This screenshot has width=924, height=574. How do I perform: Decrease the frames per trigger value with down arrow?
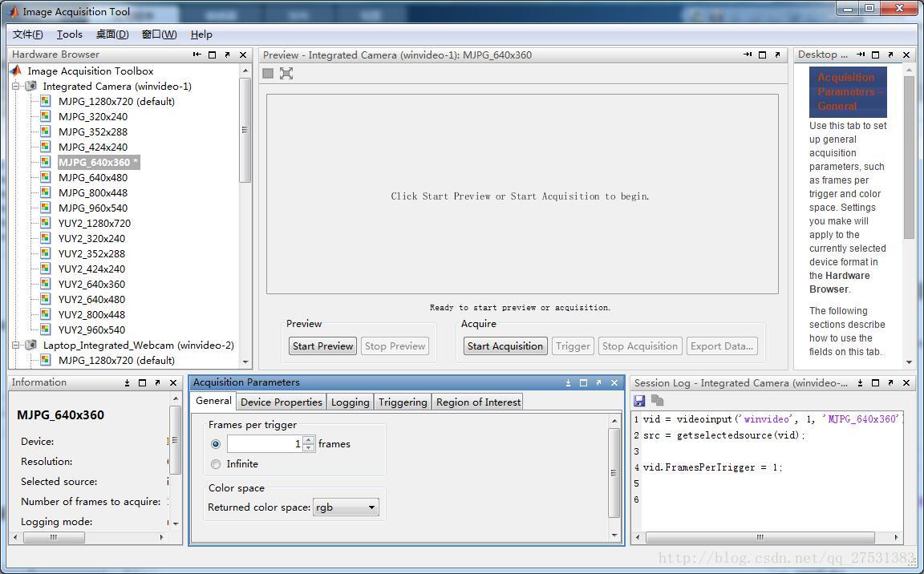click(309, 447)
